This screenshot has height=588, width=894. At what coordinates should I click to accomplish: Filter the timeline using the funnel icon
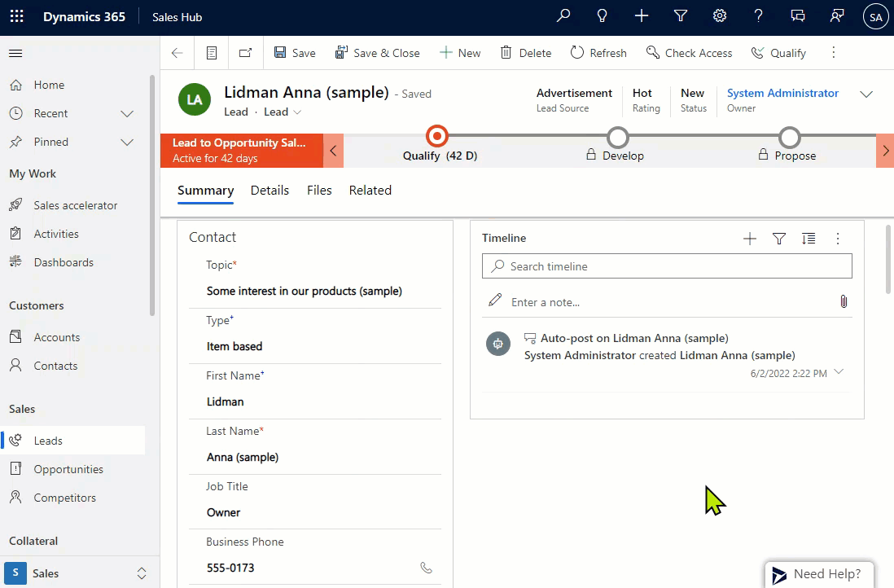pos(779,239)
